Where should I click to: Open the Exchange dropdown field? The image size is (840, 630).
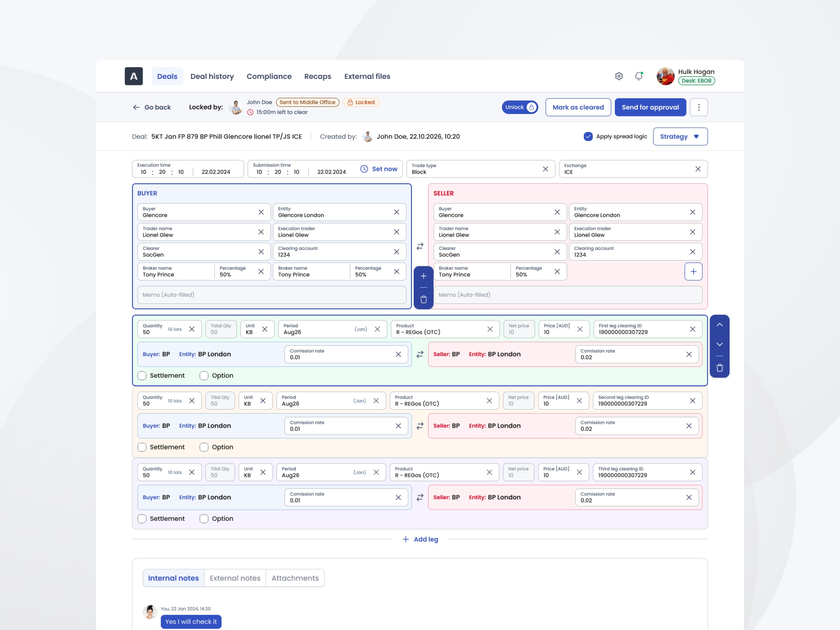click(633, 169)
